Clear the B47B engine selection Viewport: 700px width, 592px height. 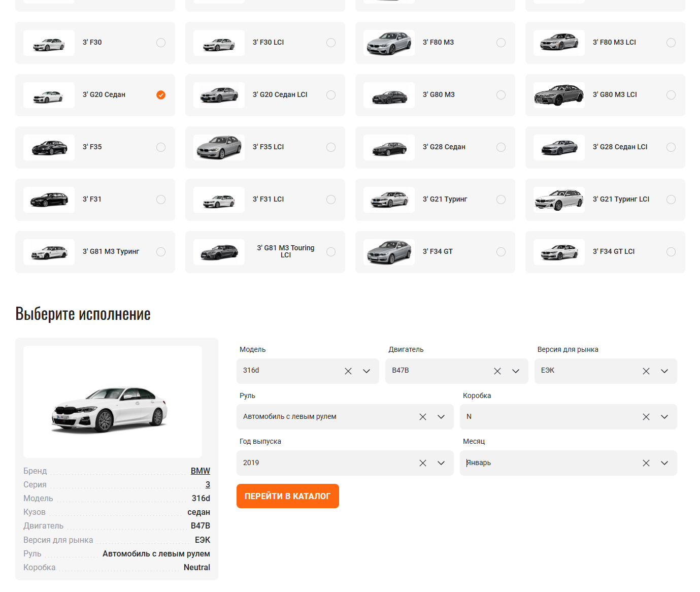click(x=497, y=371)
